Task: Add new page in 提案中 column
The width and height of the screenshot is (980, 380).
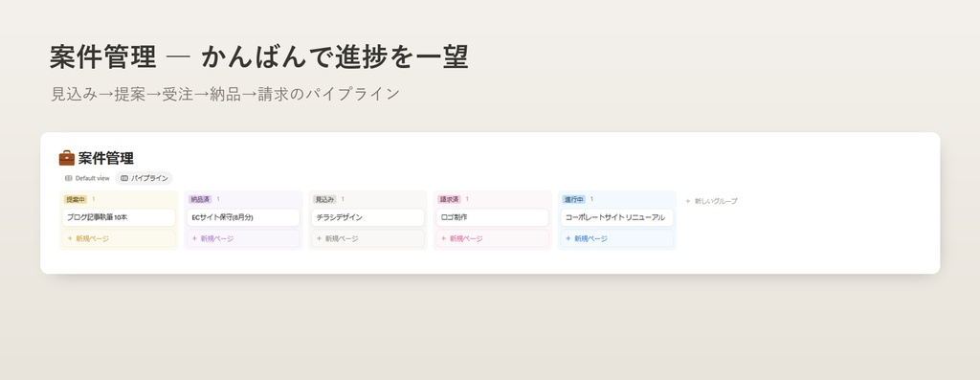Action: coord(118,238)
